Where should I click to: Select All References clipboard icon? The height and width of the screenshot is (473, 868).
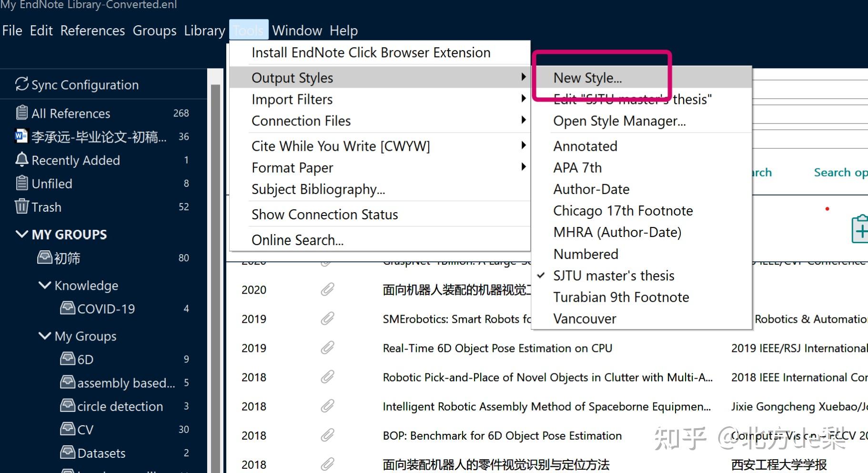21,113
